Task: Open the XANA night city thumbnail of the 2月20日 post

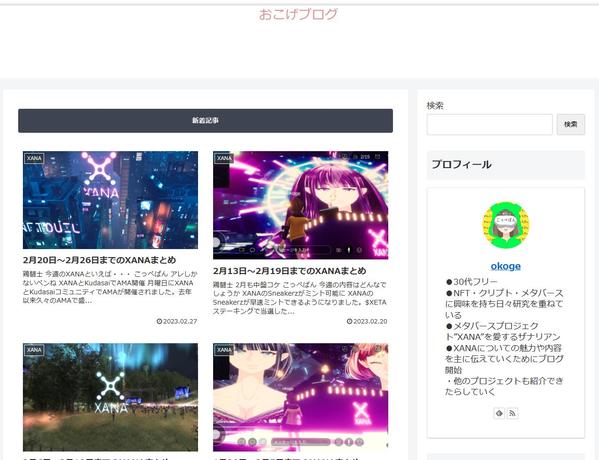Action: coord(110,200)
